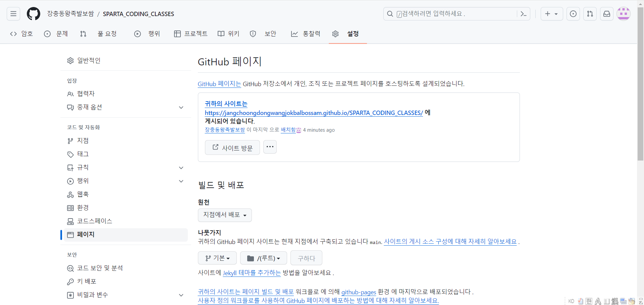The image size is (644, 305).
Task: Open pull requests icon in header
Action: coord(590,14)
